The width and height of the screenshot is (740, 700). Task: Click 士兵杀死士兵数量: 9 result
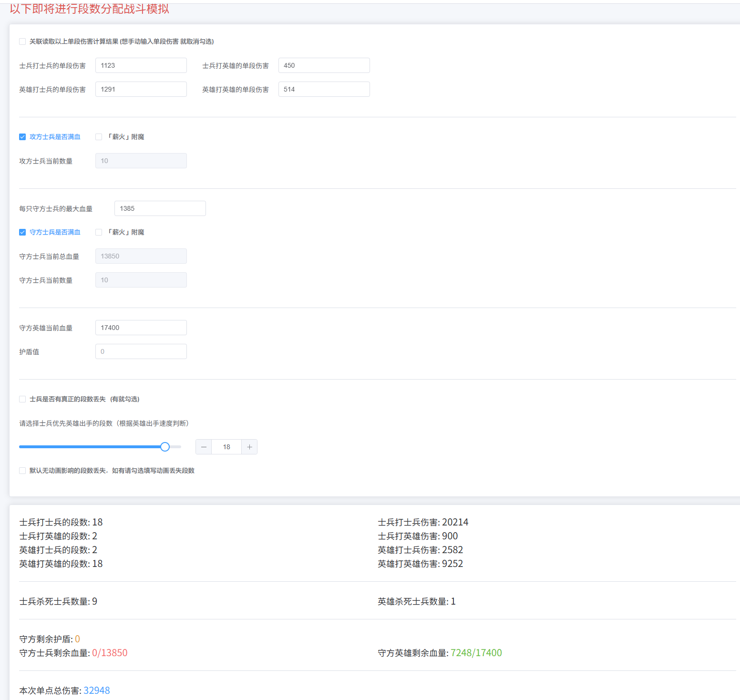coord(58,601)
